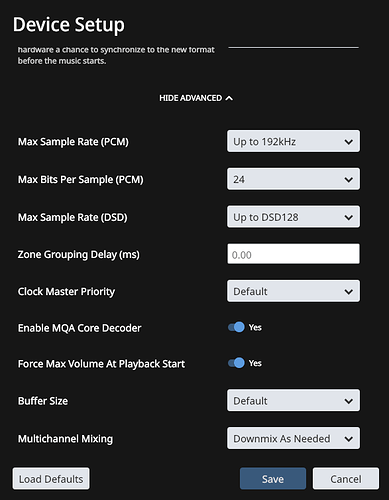This screenshot has width=389, height=500.
Task: Save the device setup
Action: coord(273,479)
